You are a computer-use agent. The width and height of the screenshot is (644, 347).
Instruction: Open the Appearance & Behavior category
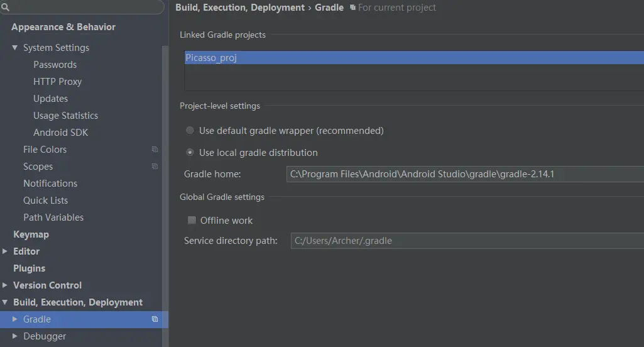tap(63, 27)
